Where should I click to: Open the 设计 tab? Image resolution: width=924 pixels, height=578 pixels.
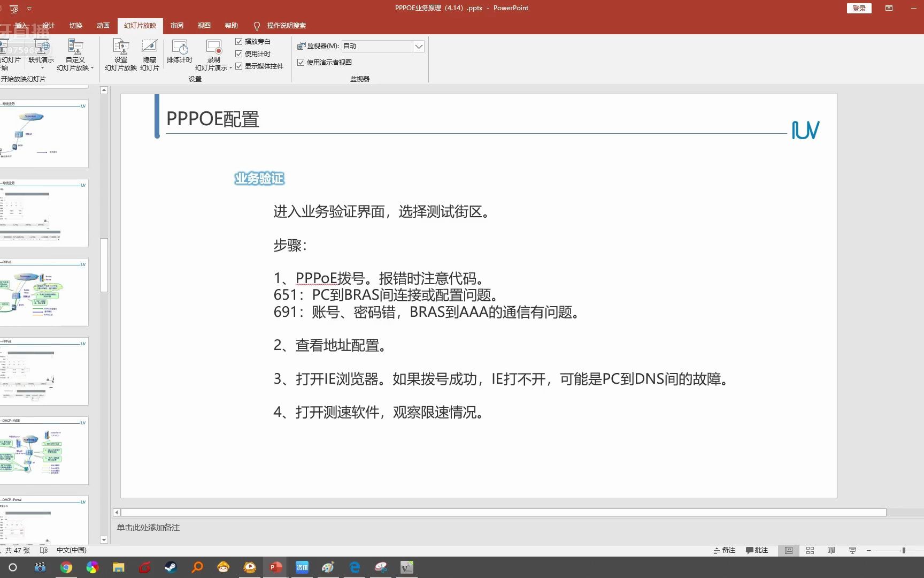[x=49, y=26]
